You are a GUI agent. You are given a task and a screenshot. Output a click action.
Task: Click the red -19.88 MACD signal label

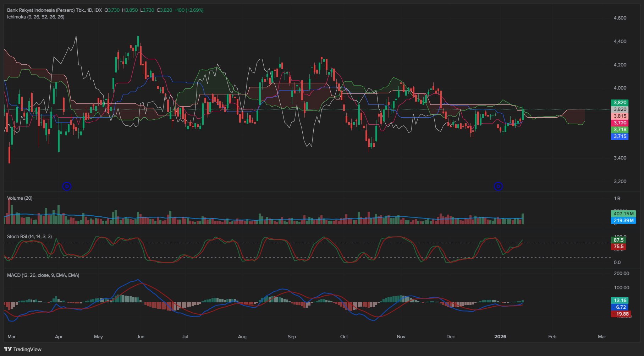(621, 314)
